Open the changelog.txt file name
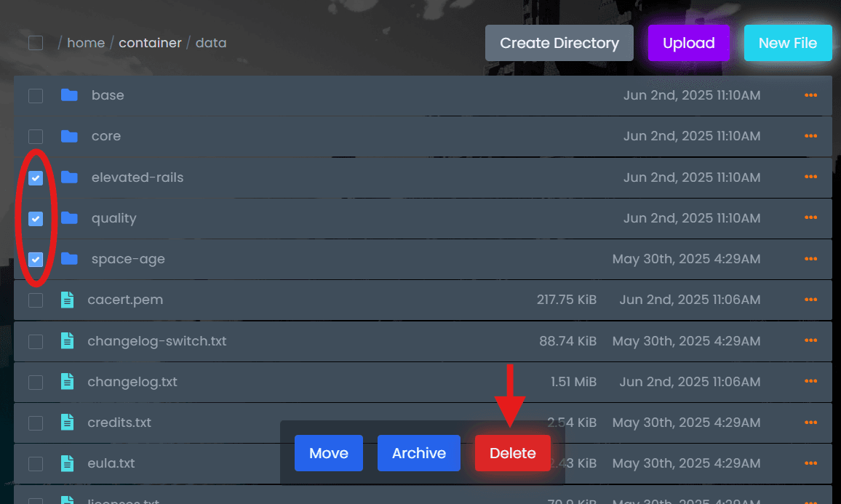 point(132,382)
